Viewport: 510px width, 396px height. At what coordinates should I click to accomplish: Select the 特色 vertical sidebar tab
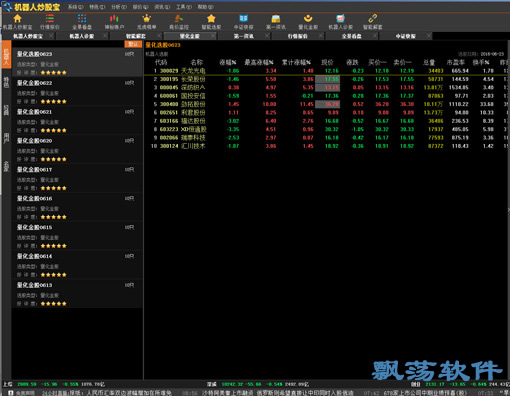coord(6,83)
